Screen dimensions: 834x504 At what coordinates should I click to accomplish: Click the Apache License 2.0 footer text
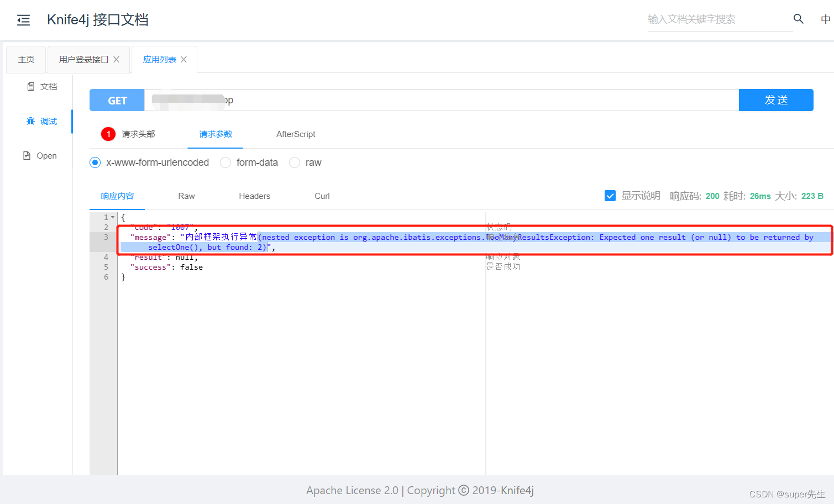(352, 490)
